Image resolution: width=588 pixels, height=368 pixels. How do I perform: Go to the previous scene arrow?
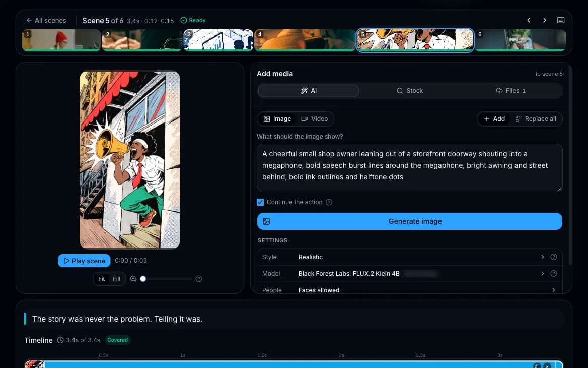point(529,20)
